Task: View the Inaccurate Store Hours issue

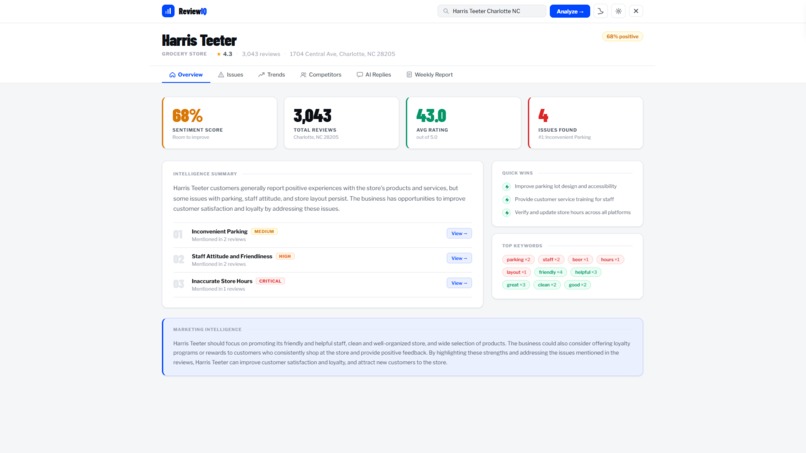Action: 459,283
